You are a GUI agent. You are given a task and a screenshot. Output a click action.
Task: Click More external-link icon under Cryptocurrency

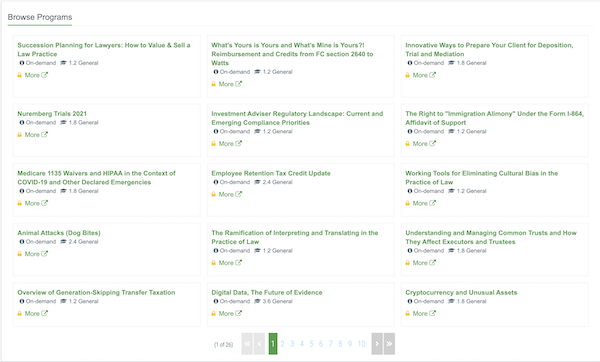tap(432, 313)
